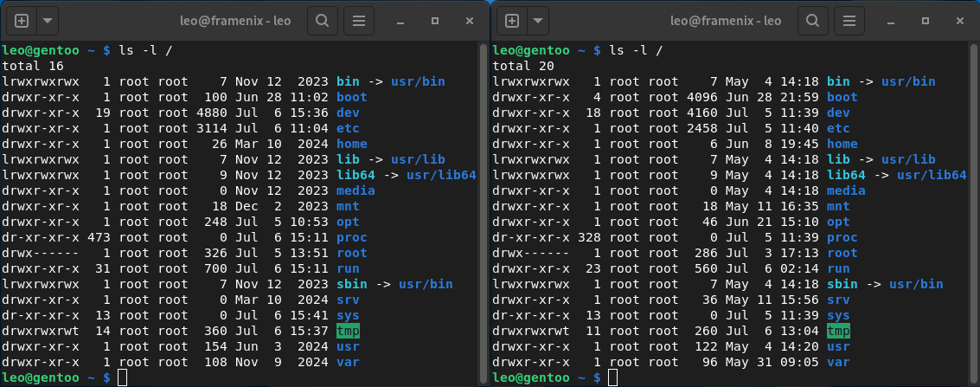
Task: Click 'run' in left terminal listing
Action: click(348, 269)
